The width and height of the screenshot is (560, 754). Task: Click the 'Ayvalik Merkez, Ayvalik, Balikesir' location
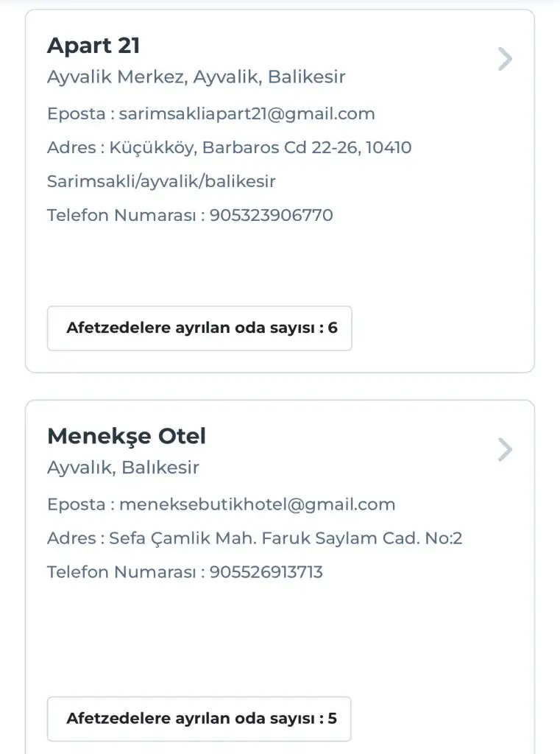click(196, 77)
